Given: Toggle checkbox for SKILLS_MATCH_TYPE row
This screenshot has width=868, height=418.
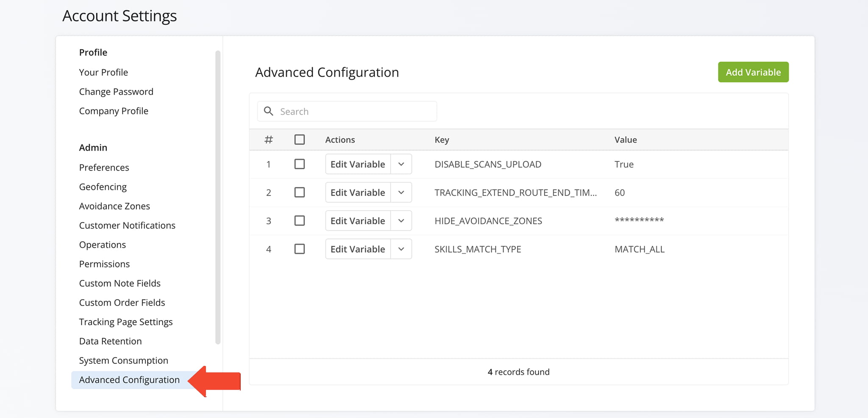Looking at the screenshot, I should [x=299, y=249].
